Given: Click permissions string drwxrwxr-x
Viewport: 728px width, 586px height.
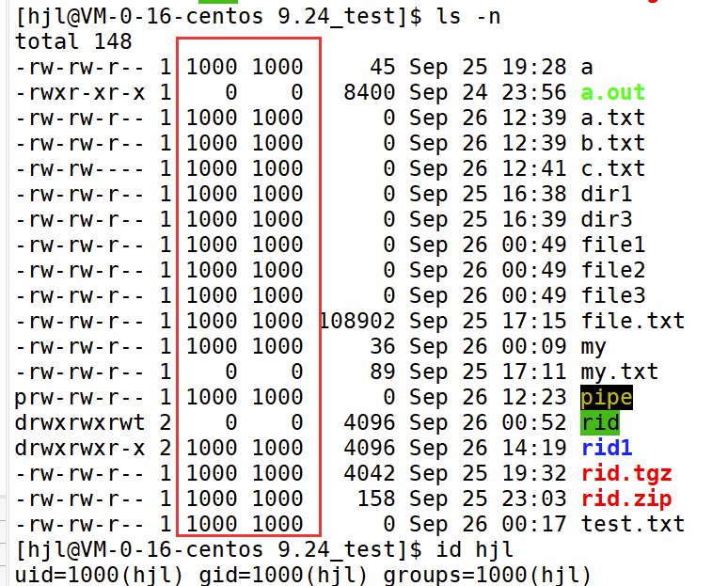Looking at the screenshot, I should click(80, 448).
